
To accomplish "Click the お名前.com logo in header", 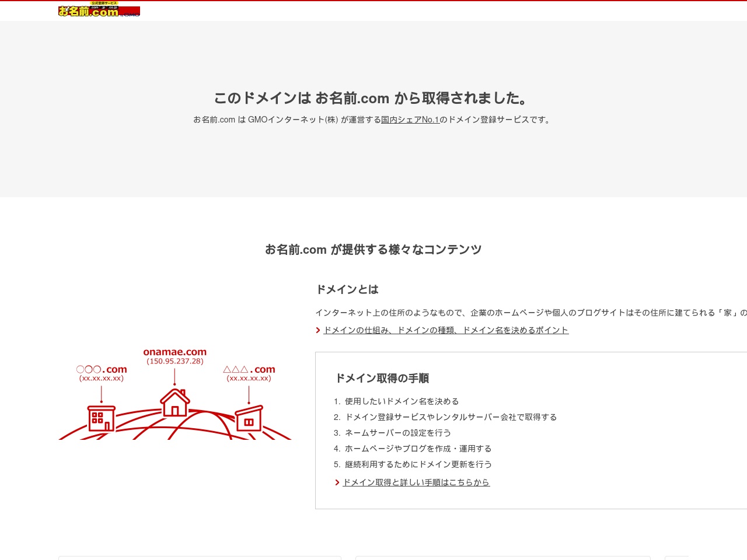I will (x=99, y=9).
